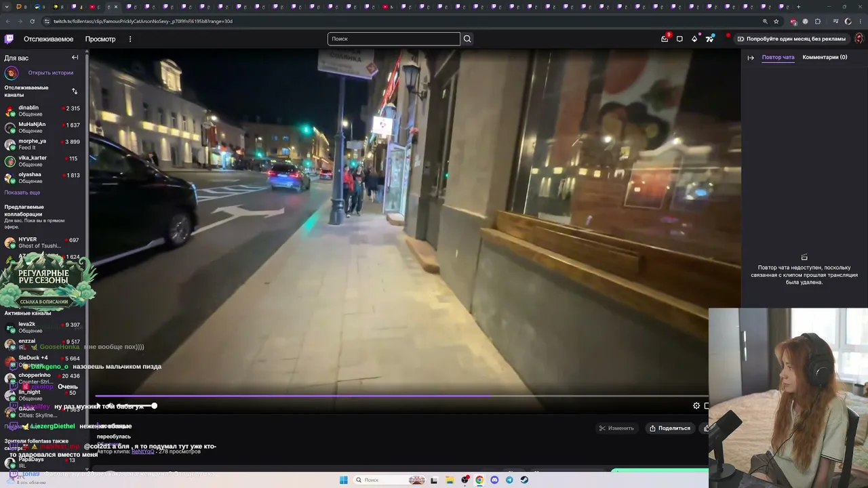Reload the page in the browser
This screenshot has height=488, width=868.
click(x=32, y=21)
